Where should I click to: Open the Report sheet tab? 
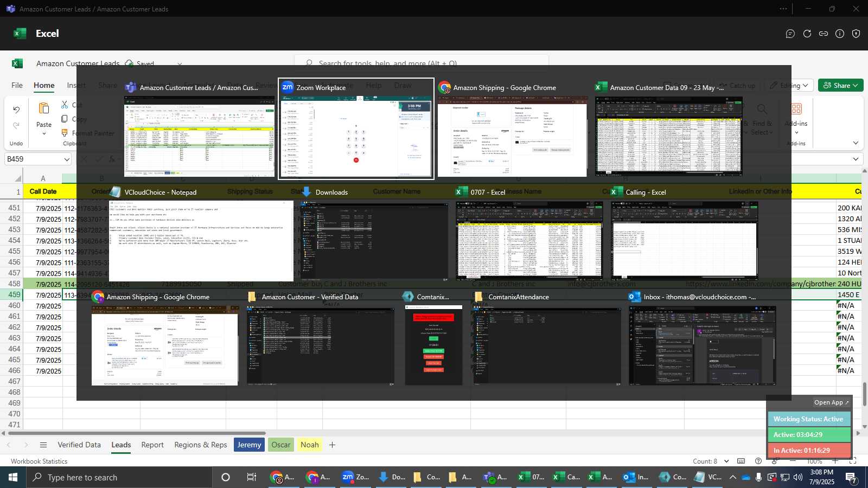(152, 445)
